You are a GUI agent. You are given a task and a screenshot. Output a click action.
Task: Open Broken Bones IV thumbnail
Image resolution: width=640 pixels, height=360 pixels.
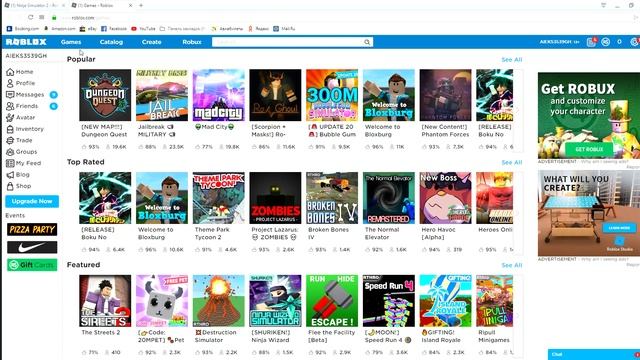pos(332,198)
